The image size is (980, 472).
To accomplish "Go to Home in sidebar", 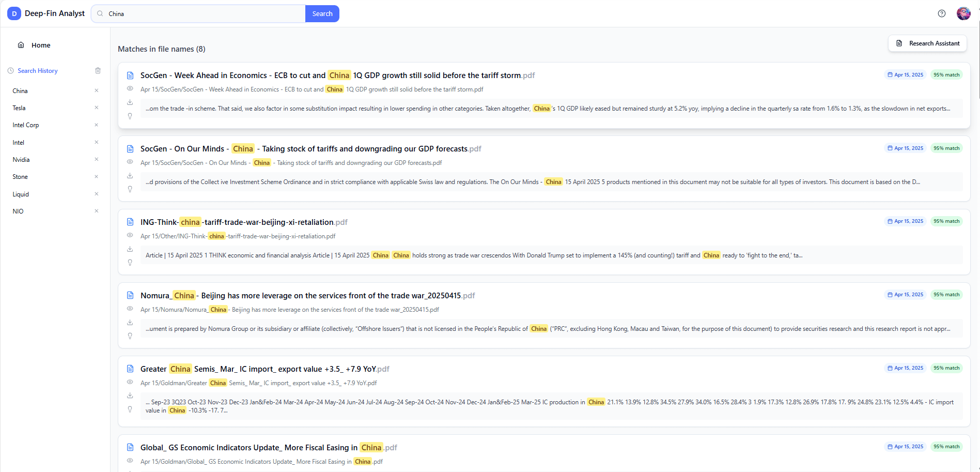I will click(x=40, y=45).
